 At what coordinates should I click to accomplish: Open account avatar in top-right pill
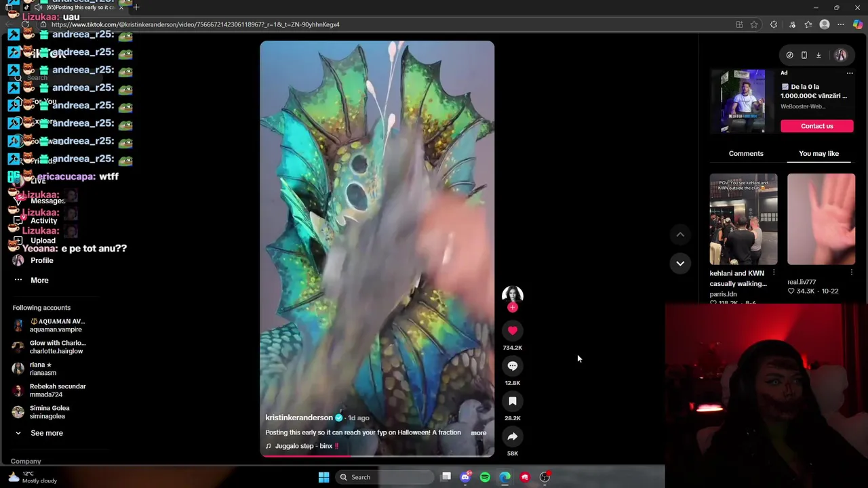(841, 56)
